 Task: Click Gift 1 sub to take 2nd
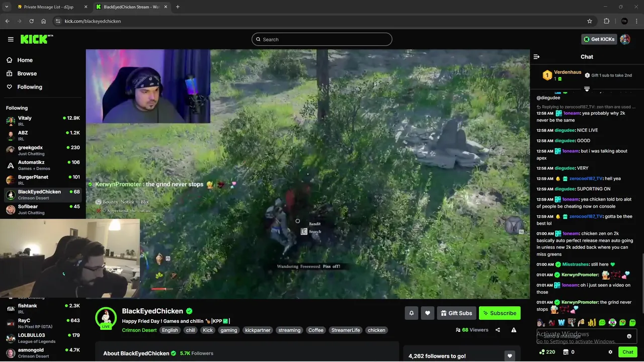point(608,75)
